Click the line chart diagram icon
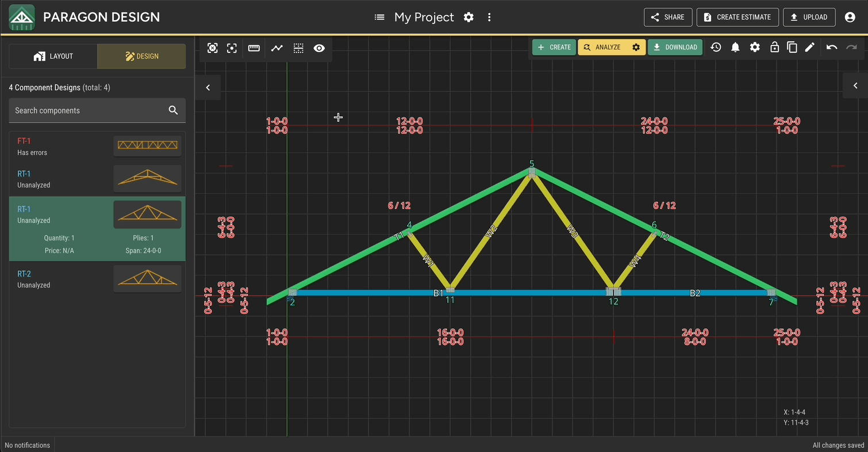 (277, 48)
